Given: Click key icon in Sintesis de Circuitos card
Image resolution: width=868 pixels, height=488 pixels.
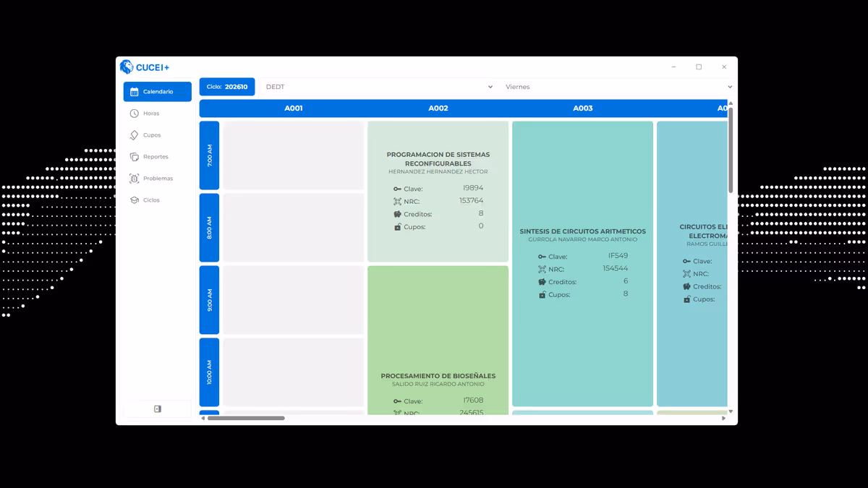Looking at the screenshot, I should tap(542, 257).
